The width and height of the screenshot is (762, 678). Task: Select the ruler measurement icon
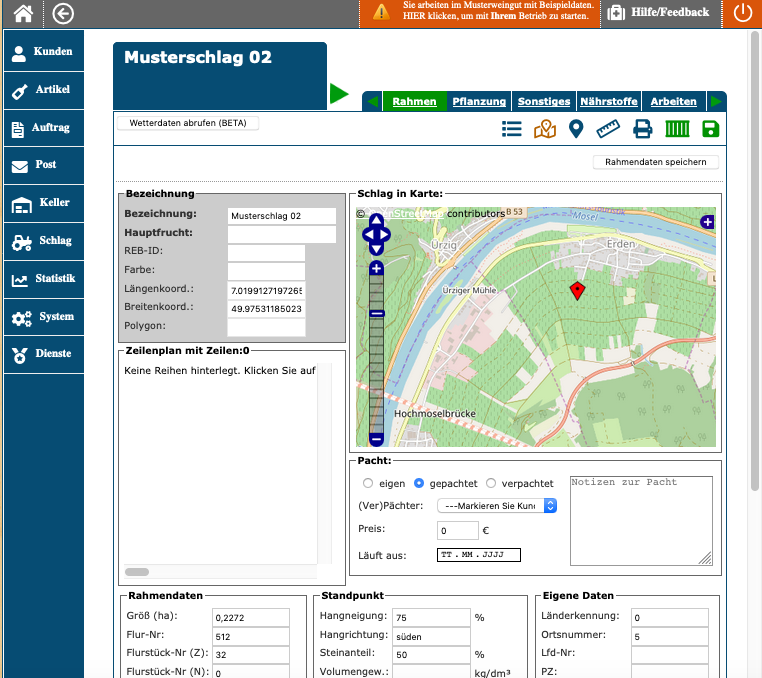click(x=609, y=128)
